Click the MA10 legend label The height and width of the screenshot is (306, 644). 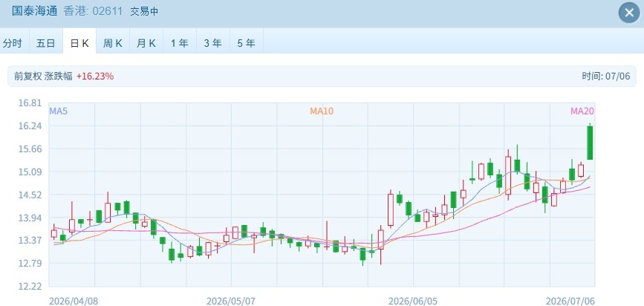coord(322,111)
